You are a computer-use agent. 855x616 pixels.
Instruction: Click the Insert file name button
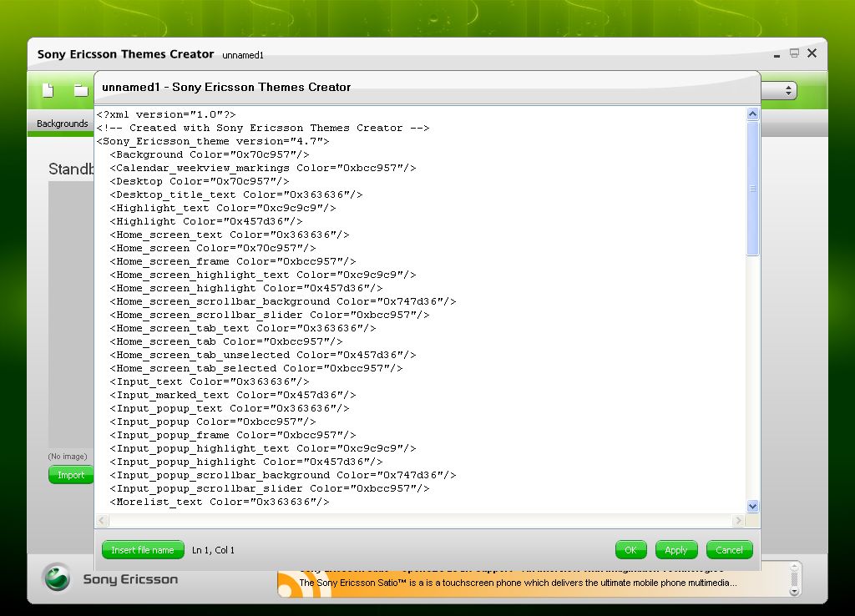click(x=143, y=550)
